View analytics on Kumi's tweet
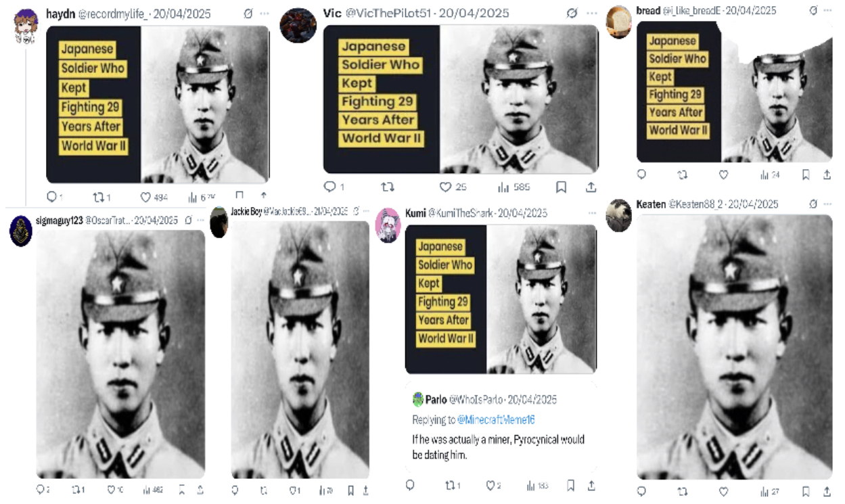Image resolution: width=845 pixels, height=504 pixels. tap(531, 486)
